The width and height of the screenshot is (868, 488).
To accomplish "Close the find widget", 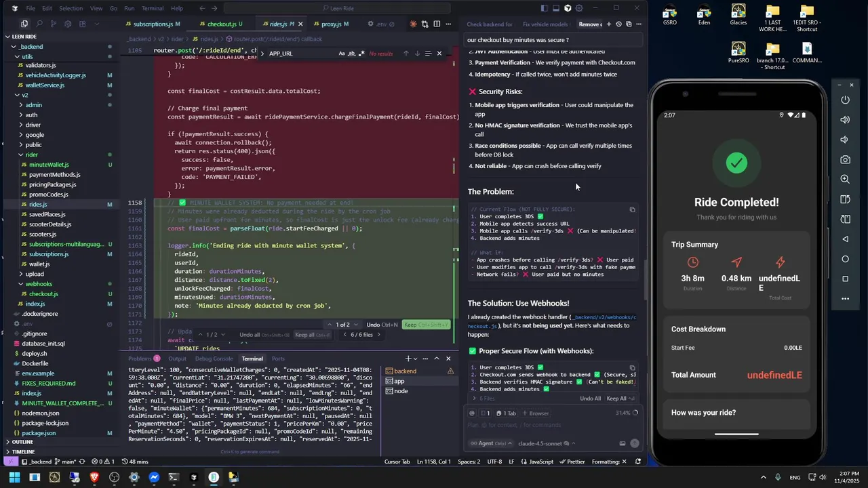I will point(439,54).
